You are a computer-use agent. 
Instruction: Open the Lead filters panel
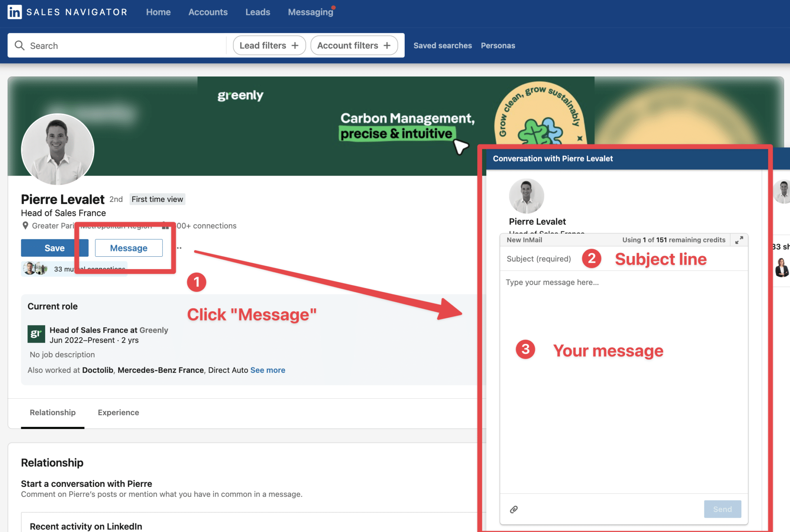click(269, 45)
